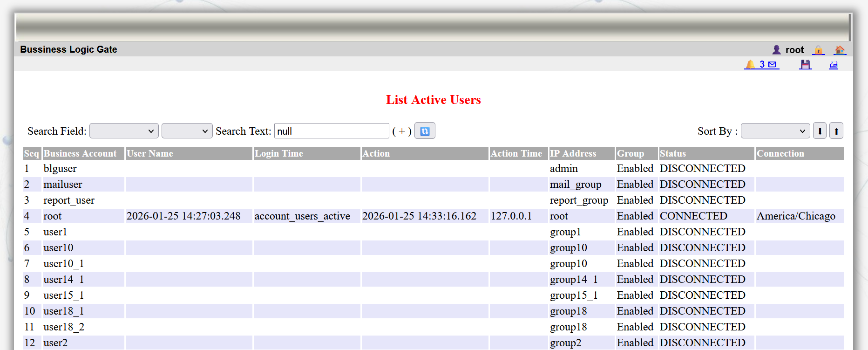Click the Status column header
The image size is (868, 350).
tap(672, 153)
